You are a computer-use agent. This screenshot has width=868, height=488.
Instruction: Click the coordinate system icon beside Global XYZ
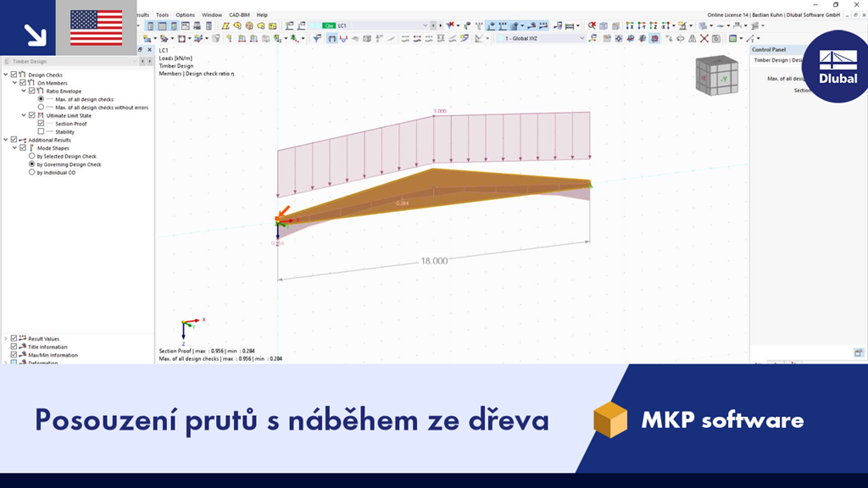point(593,38)
